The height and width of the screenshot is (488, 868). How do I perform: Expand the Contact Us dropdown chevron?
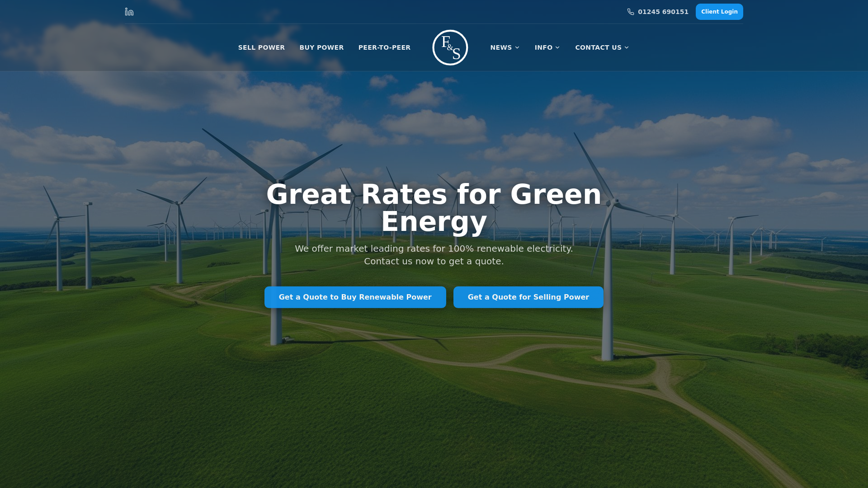click(627, 47)
